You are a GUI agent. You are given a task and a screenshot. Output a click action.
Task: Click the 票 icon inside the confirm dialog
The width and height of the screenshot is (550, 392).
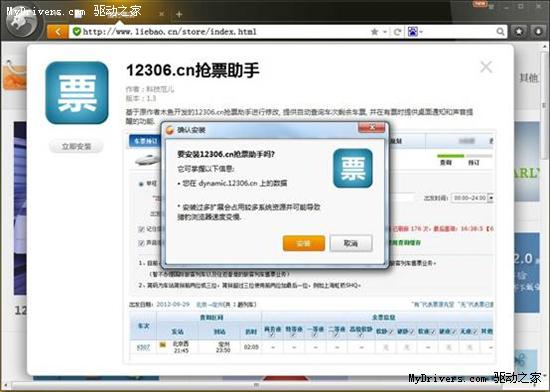[353, 168]
